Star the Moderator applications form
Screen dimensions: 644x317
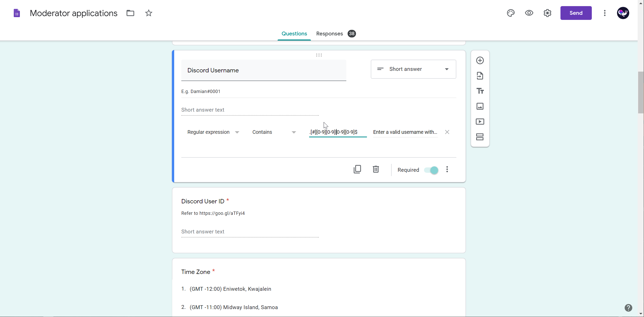149,13
